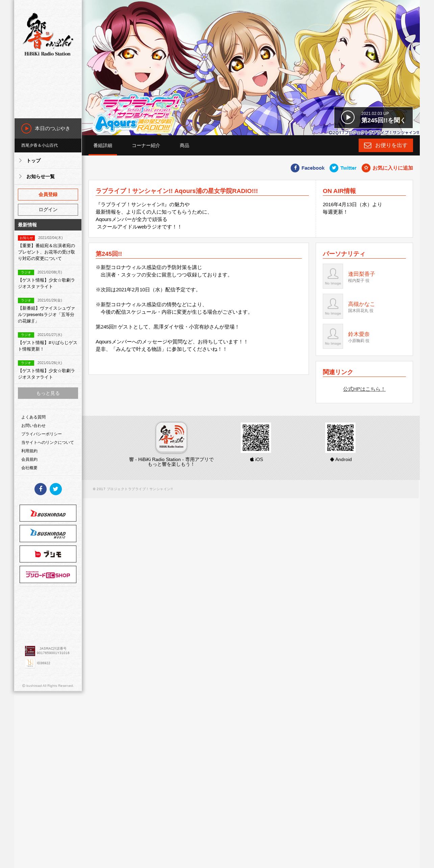This screenshot has width=434, height=868.
Task: Open お問い合わせ
Action: click(x=33, y=426)
